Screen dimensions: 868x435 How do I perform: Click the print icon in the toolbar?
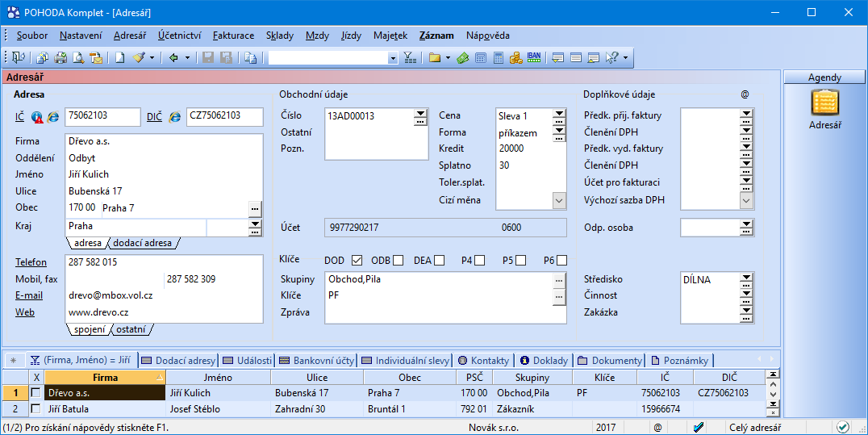pos(60,58)
